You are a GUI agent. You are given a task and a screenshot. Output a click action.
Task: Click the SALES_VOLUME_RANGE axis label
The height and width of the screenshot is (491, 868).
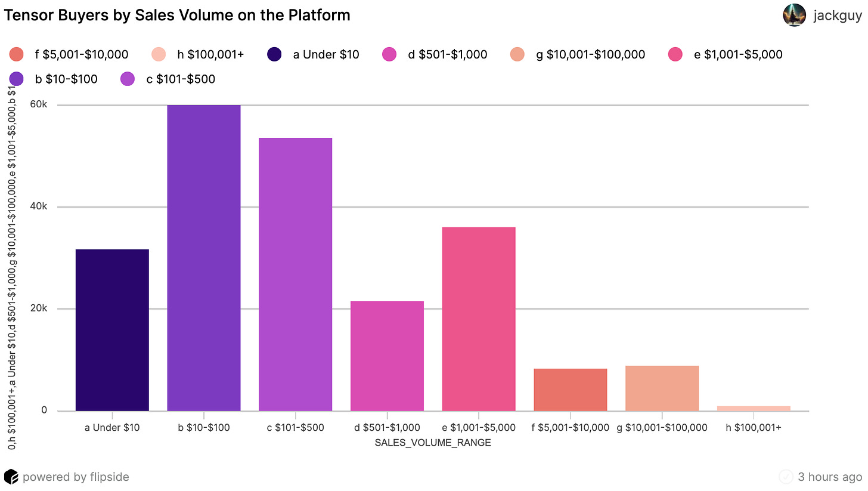(x=433, y=443)
